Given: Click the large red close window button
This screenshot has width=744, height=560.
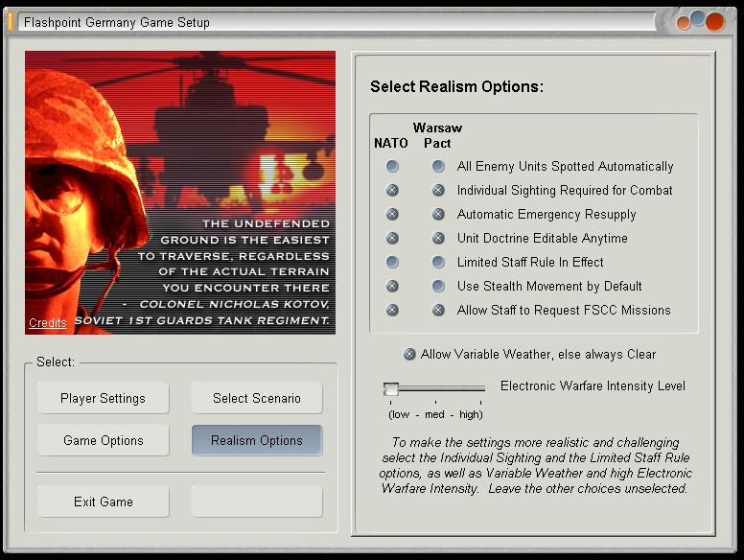Looking at the screenshot, I should tap(714, 22).
